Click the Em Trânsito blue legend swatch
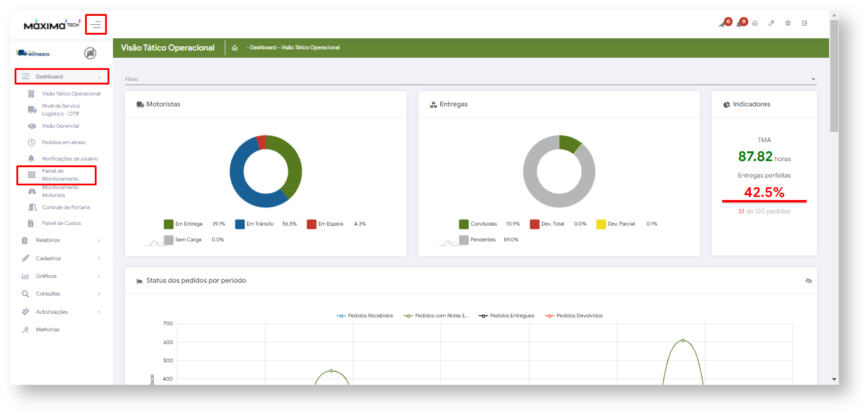Viewport: 868px width, 414px height. [x=240, y=224]
